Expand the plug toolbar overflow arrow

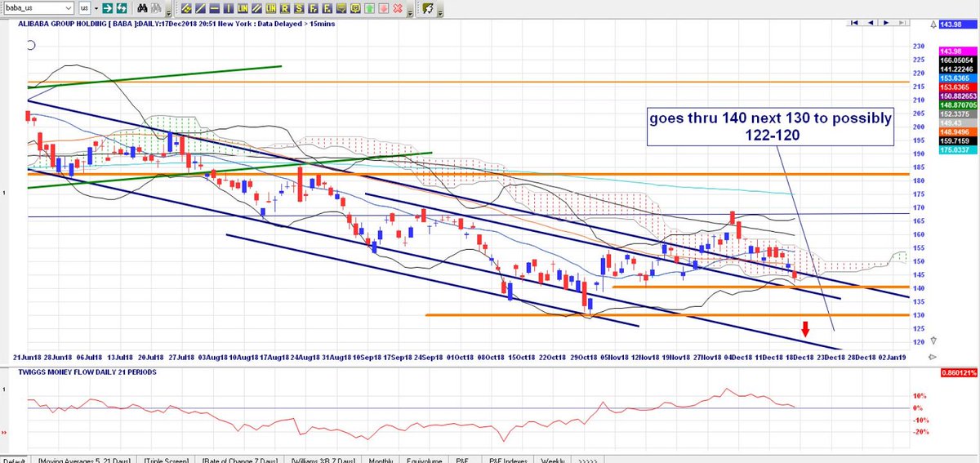click(441, 12)
